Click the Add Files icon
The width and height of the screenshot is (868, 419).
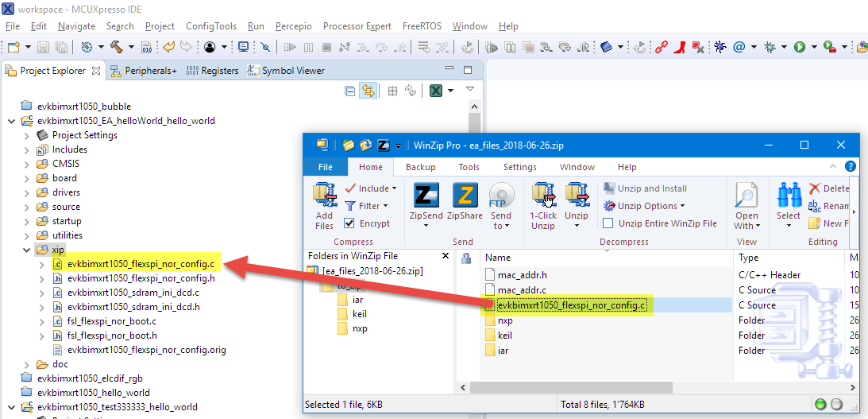324,196
